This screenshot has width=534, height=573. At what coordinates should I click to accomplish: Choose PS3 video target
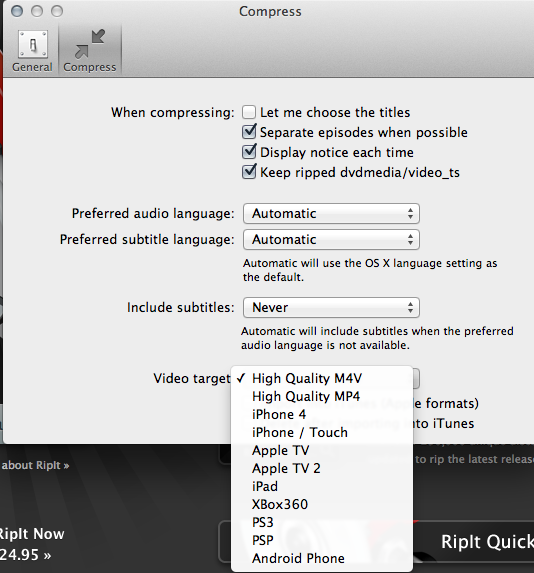(x=322, y=522)
